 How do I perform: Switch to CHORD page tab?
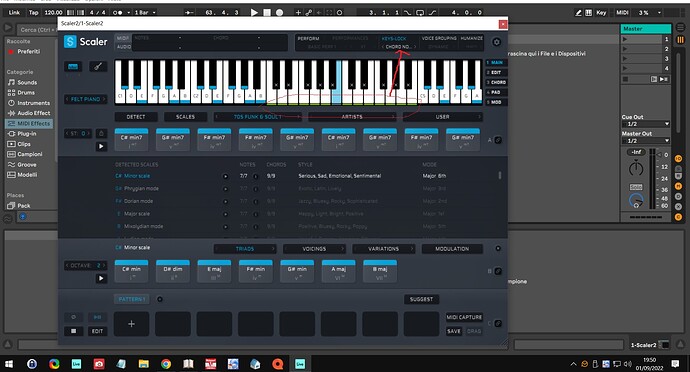pos(496,82)
